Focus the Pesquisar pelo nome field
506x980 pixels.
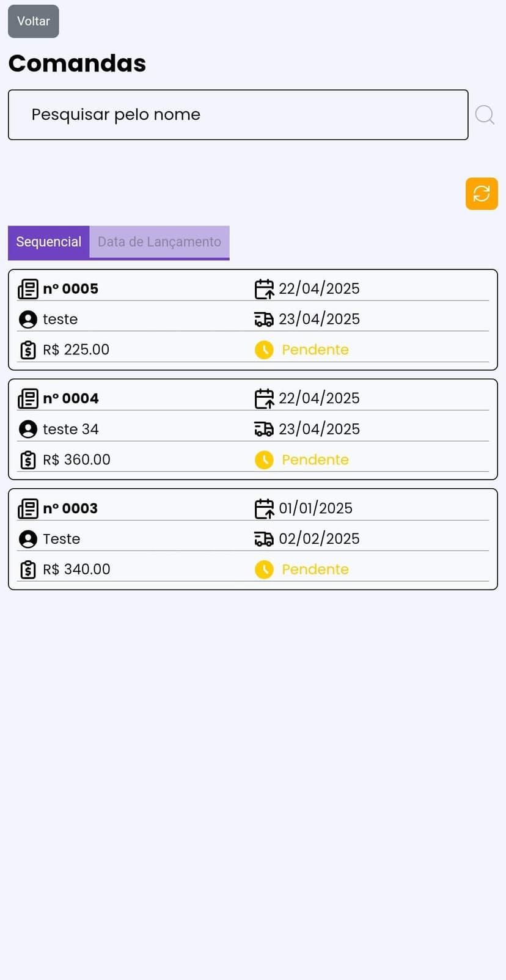[238, 115]
